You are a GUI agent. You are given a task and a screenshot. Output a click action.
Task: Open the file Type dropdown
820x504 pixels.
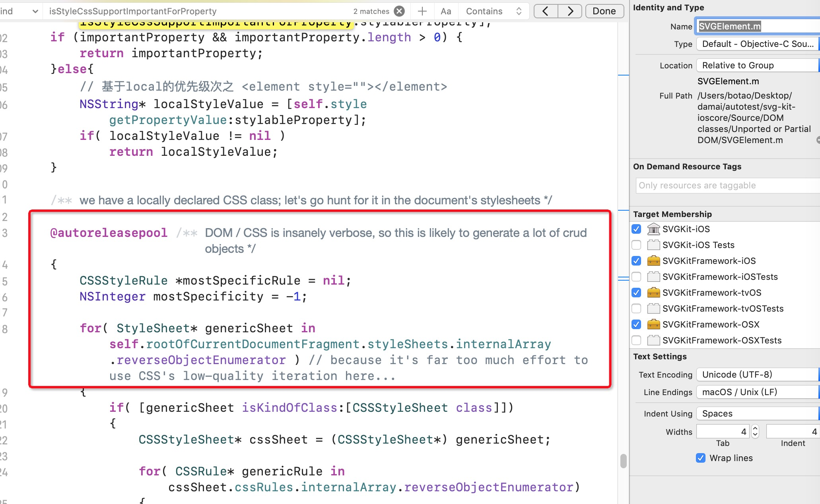tap(758, 44)
